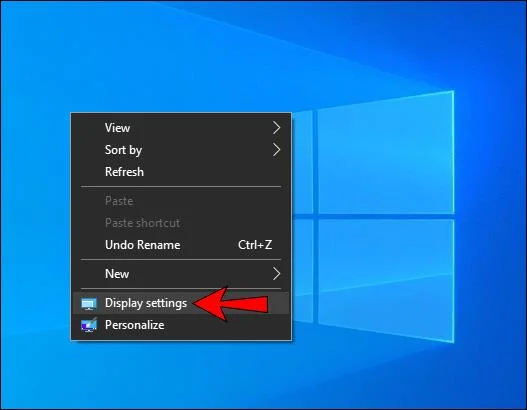Open Display settings from the menu
527x410 pixels.
[x=181, y=303]
